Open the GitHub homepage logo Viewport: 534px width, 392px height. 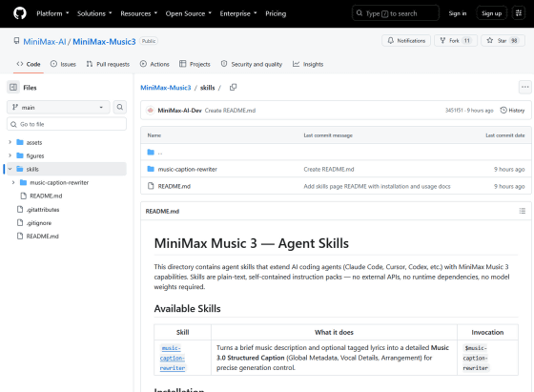coord(20,13)
